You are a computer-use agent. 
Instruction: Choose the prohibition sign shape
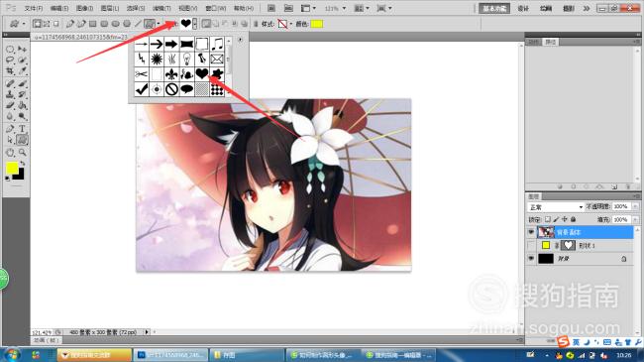point(171,89)
